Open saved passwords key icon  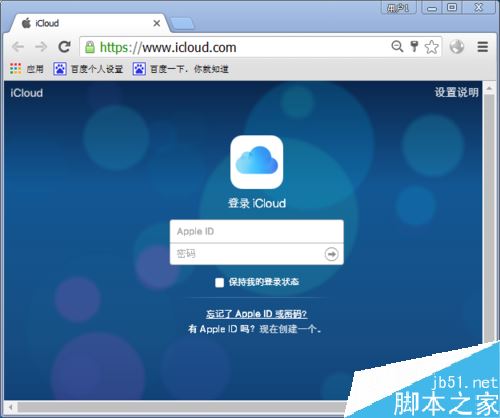tap(414, 46)
